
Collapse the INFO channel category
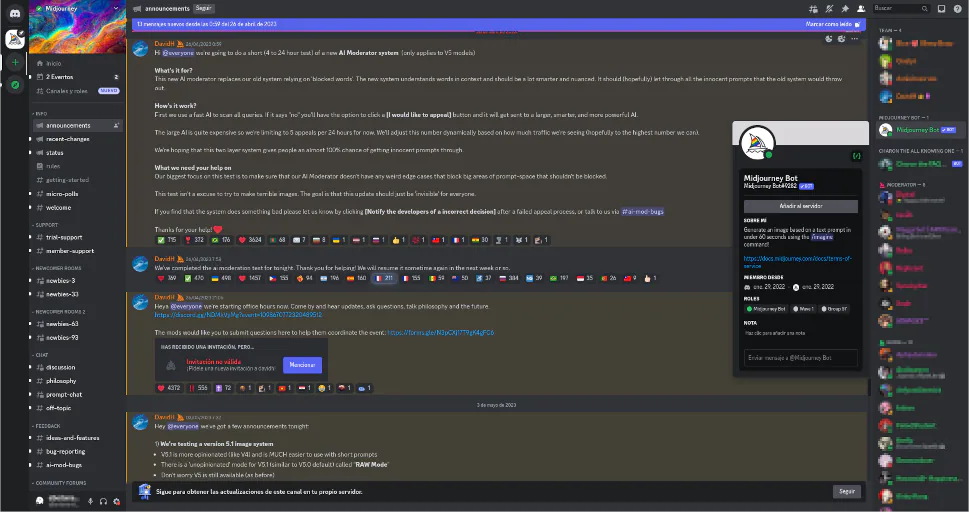tap(40, 114)
